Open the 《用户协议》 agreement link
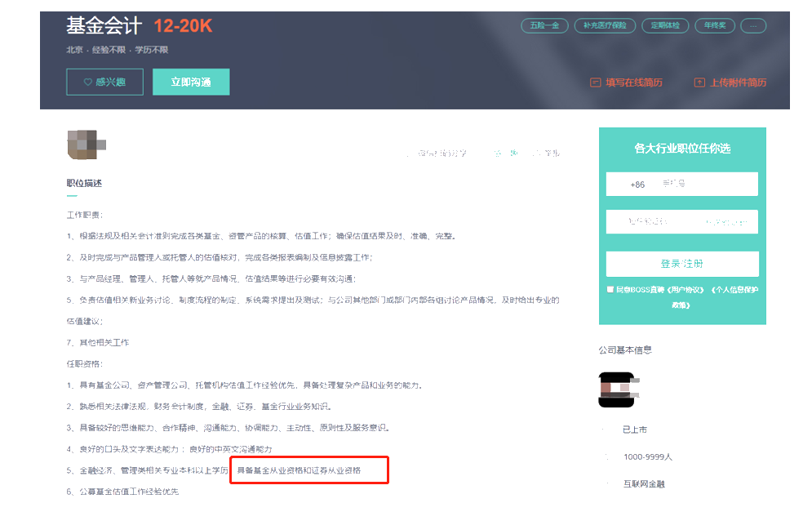Screen dimensions: 812x512 click(x=686, y=289)
